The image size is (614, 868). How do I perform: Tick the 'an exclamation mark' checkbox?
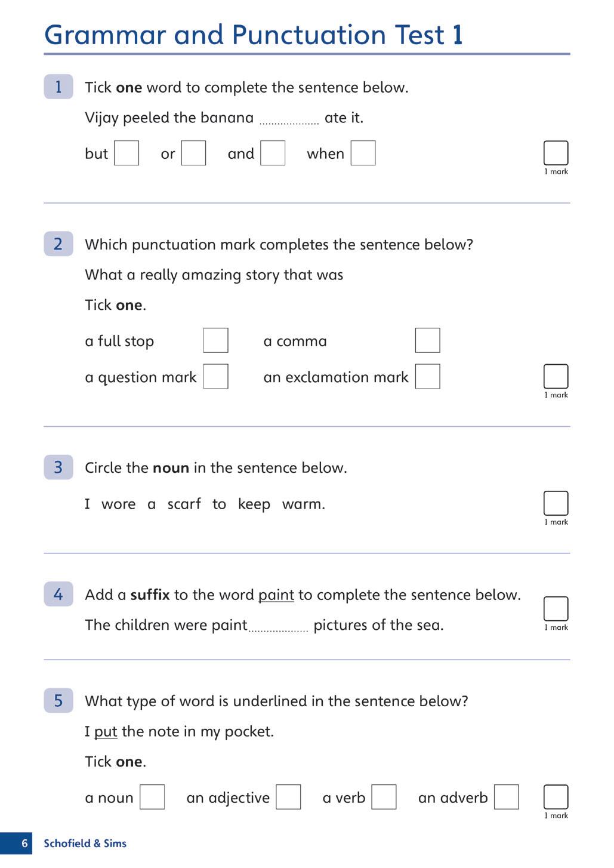click(x=428, y=377)
